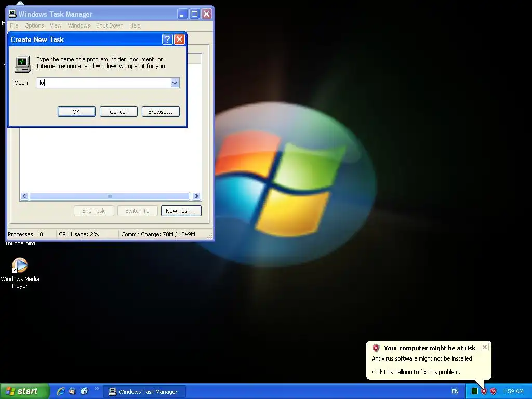Close the security warning balloon

coord(485,347)
